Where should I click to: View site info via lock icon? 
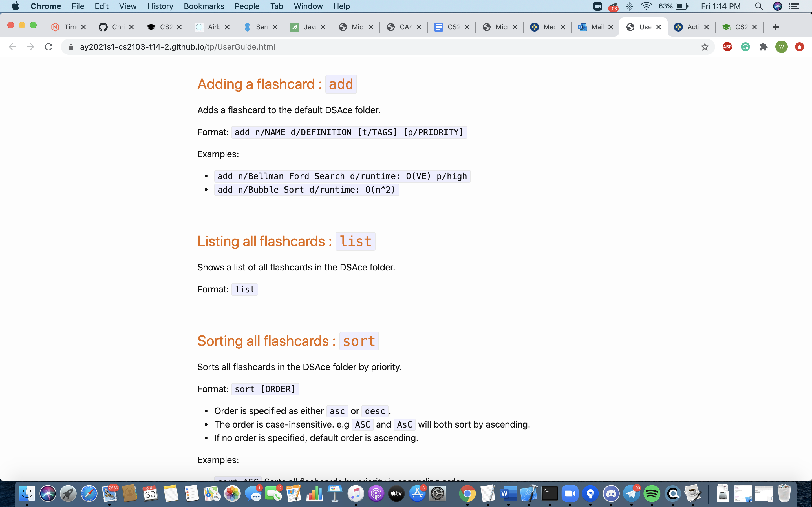click(x=71, y=47)
